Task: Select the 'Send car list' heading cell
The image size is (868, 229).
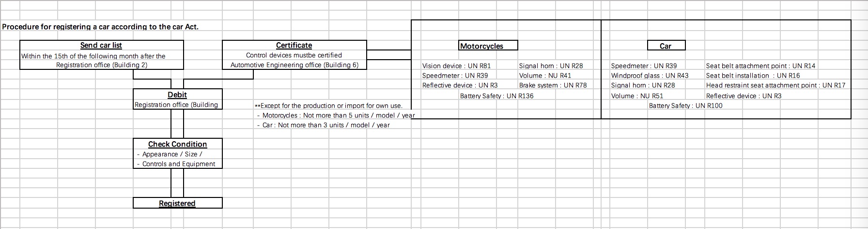Action: (x=101, y=45)
